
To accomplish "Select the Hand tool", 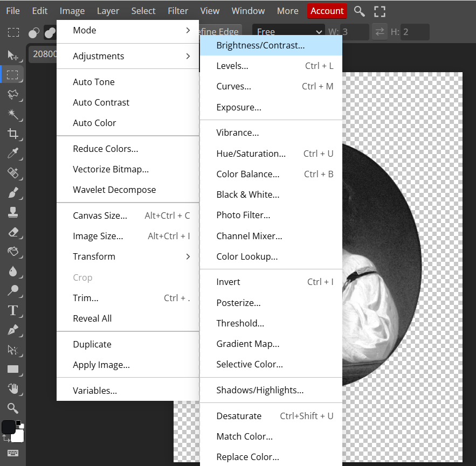I will pyautogui.click(x=13, y=388).
